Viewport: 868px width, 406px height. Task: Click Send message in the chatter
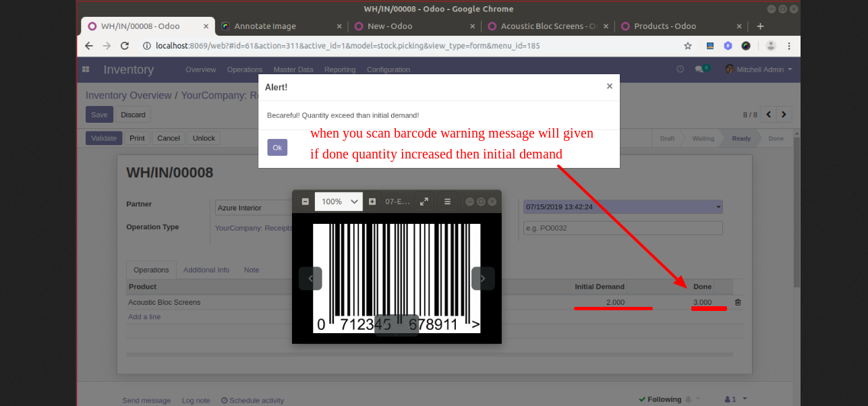click(x=146, y=401)
